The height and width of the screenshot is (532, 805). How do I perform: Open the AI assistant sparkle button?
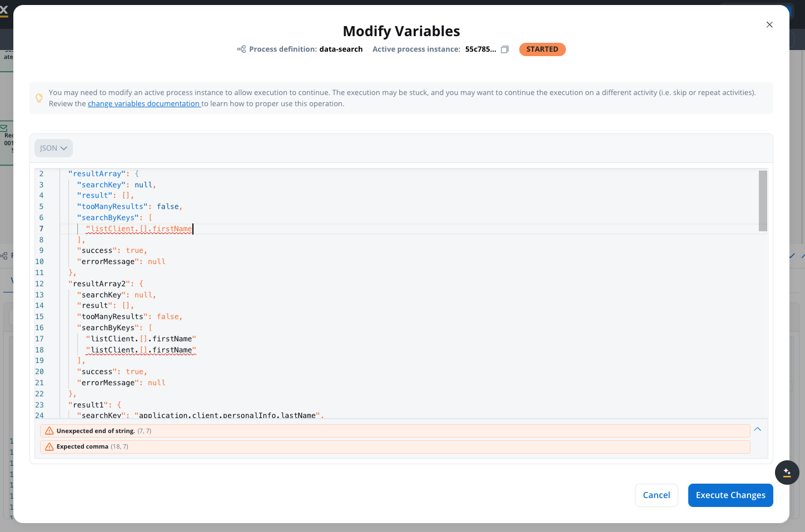pyautogui.click(x=787, y=473)
